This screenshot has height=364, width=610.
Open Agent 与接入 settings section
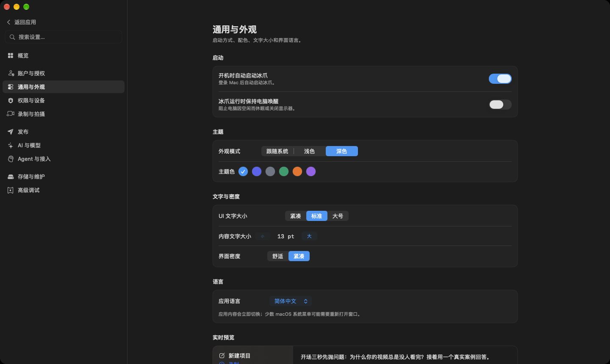coord(64,159)
